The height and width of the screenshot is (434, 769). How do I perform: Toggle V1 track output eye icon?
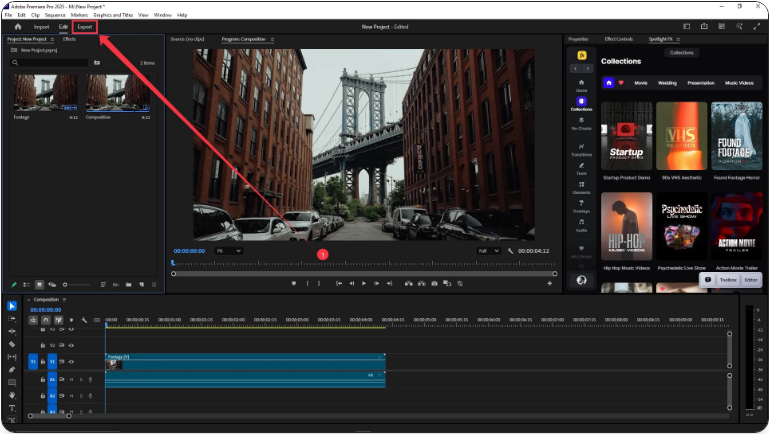tap(71, 361)
